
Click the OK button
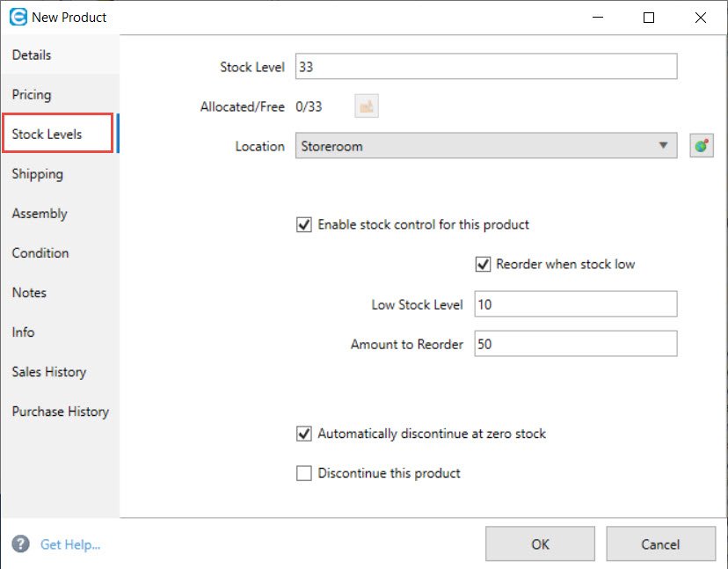(540, 543)
